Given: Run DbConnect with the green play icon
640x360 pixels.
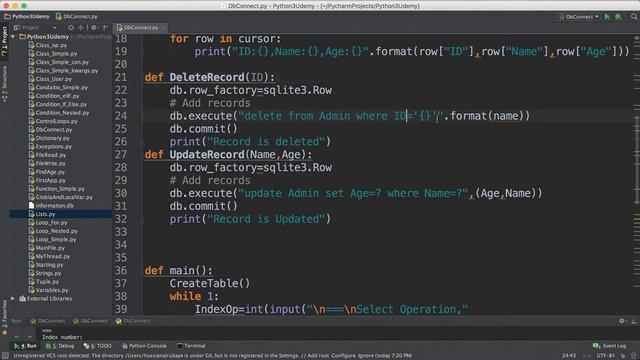Looking at the screenshot, I should coord(607,17).
